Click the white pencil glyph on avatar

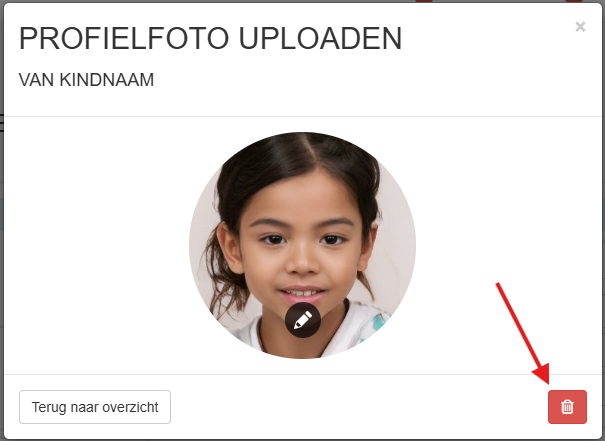pyautogui.click(x=303, y=320)
